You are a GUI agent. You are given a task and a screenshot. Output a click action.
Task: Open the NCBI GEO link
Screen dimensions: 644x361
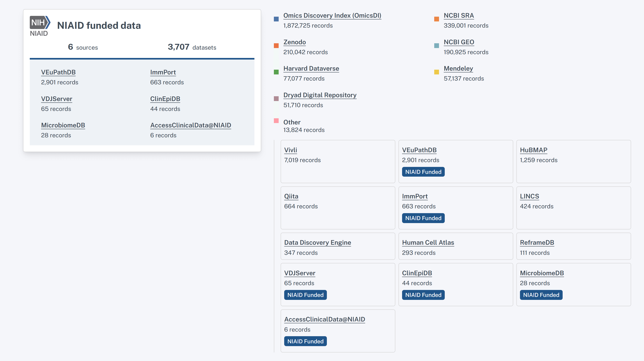point(459,42)
